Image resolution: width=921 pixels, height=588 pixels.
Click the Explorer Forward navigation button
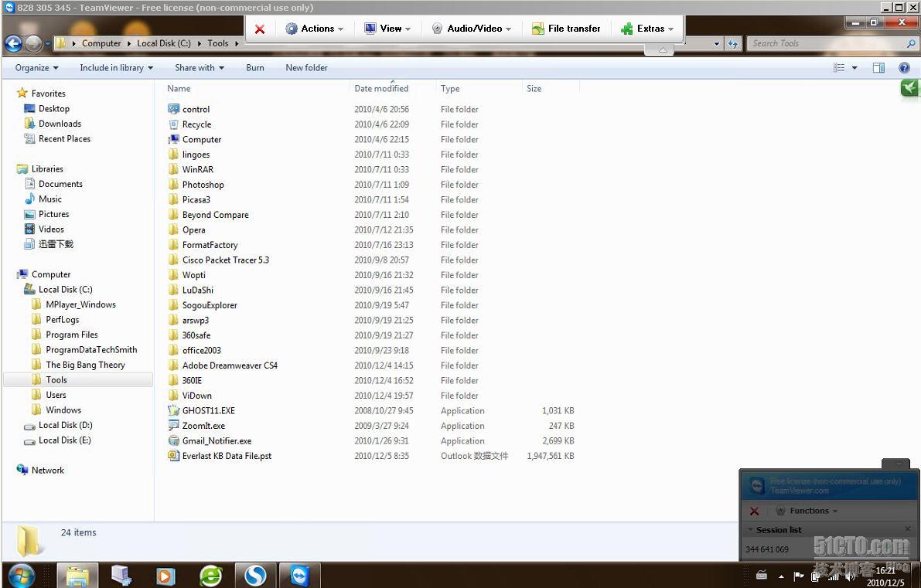click(x=34, y=43)
